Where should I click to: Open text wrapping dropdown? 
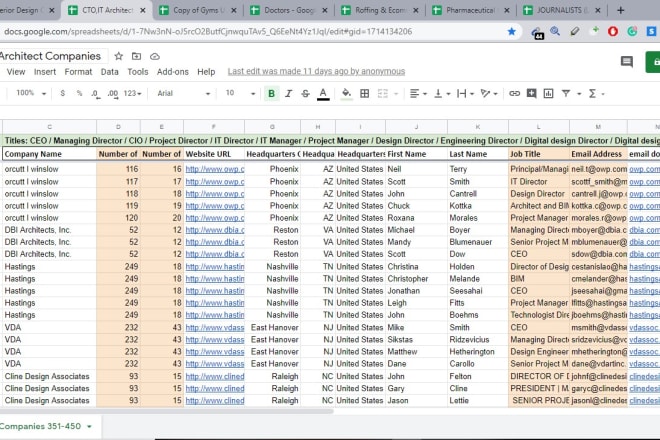pyautogui.click(x=466, y=93)
